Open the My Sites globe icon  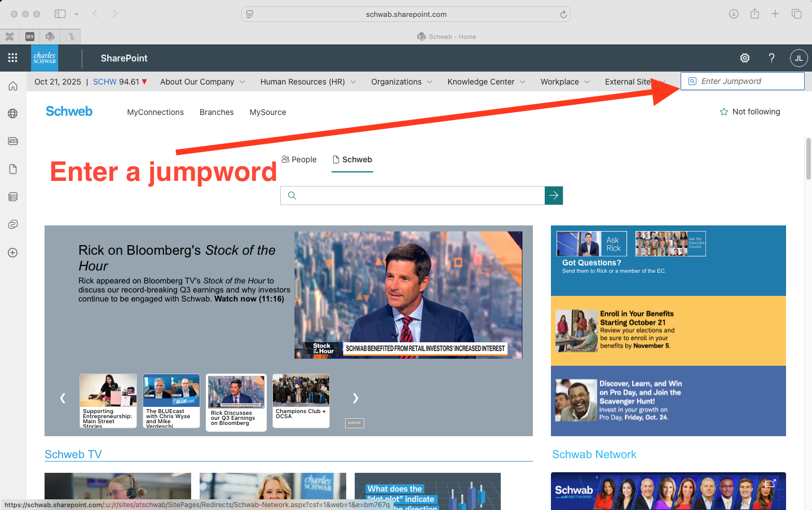[x=12, y=113]
